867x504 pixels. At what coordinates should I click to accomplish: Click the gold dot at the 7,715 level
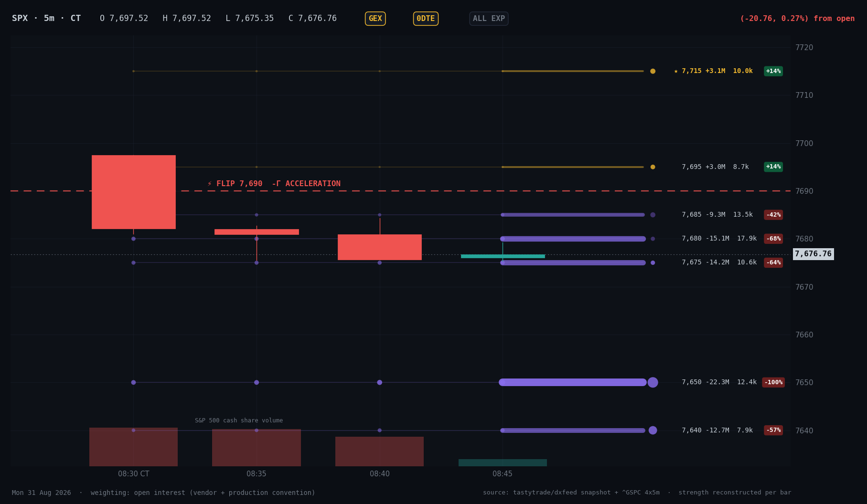pos(653,71)
